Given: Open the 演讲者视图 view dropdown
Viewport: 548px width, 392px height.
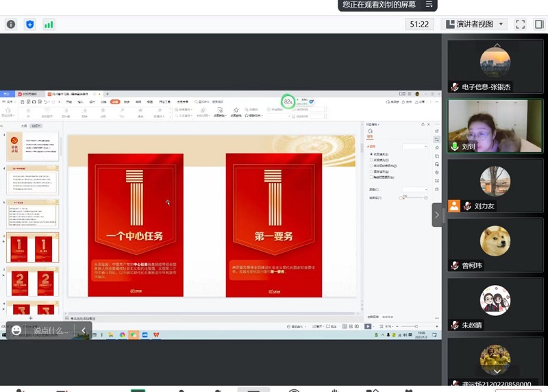Looking at the screenshot, I should (x=475, y=24).
